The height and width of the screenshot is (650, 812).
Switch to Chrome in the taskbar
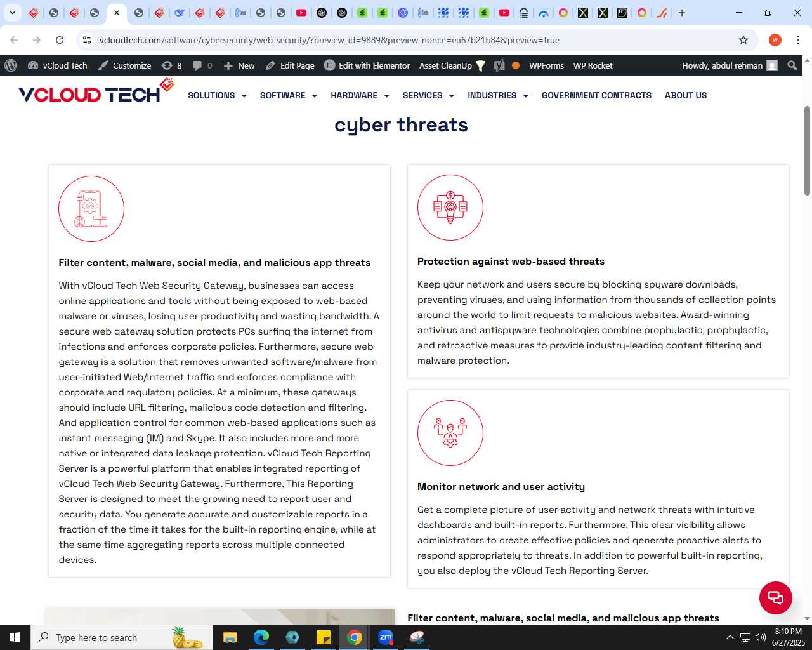pyautogui.click(x=355, y=637)
